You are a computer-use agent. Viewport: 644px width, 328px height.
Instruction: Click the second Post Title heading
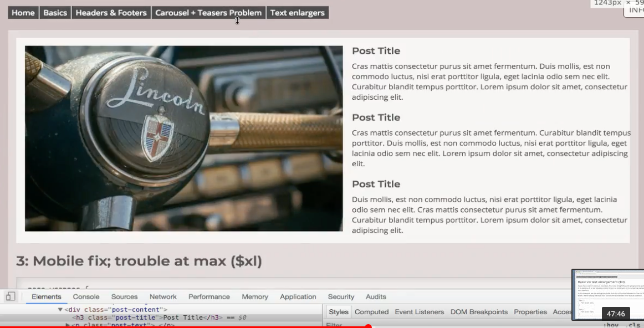pos(376,117)
